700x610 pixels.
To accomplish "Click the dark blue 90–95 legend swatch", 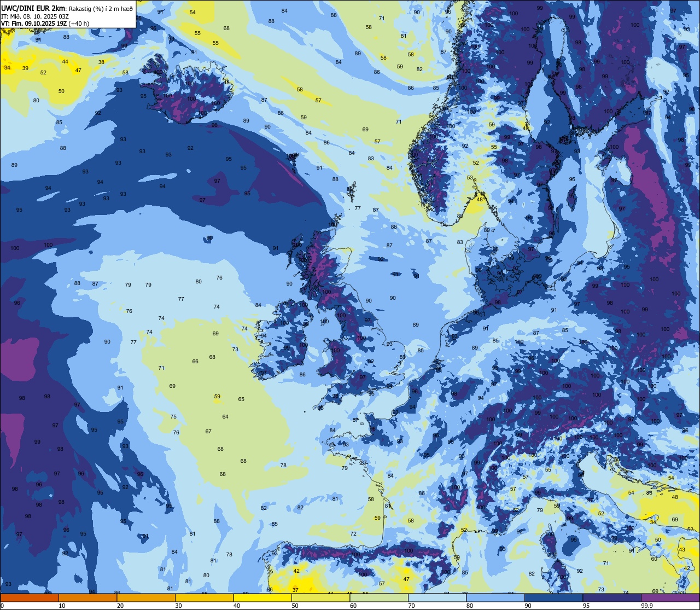I will coord(553,598).
